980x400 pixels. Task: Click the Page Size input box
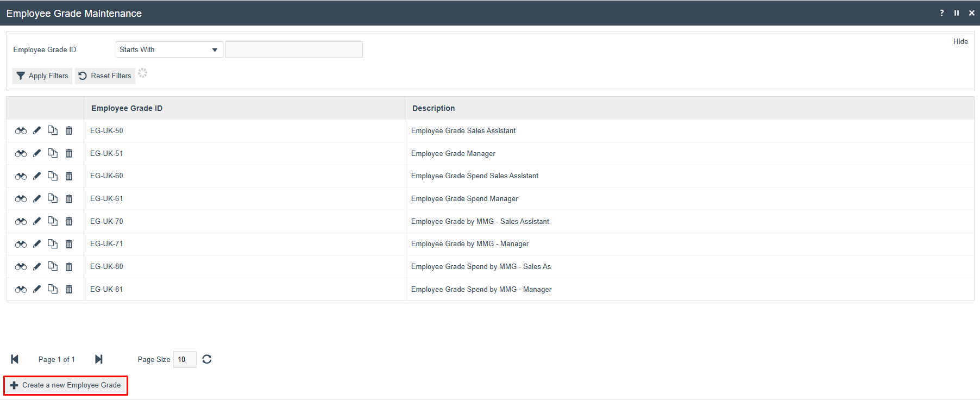click(185, 359)
